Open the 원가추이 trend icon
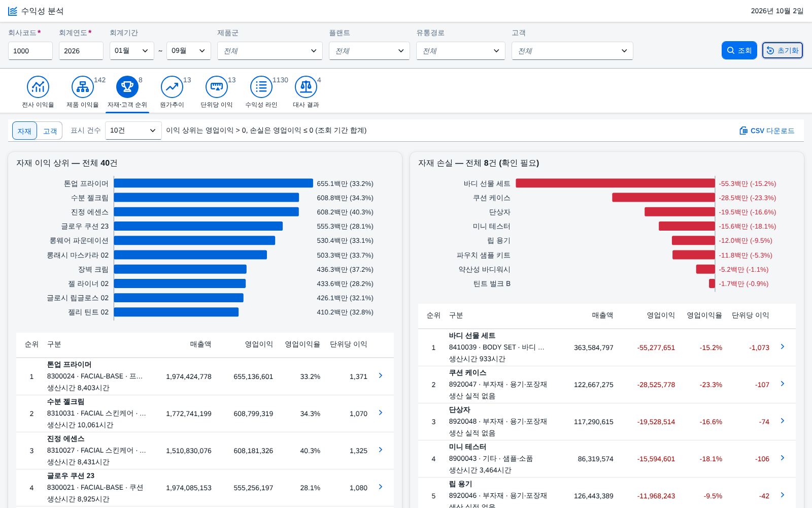This screenshot has width=812, height=508. [x=172, y=87]
